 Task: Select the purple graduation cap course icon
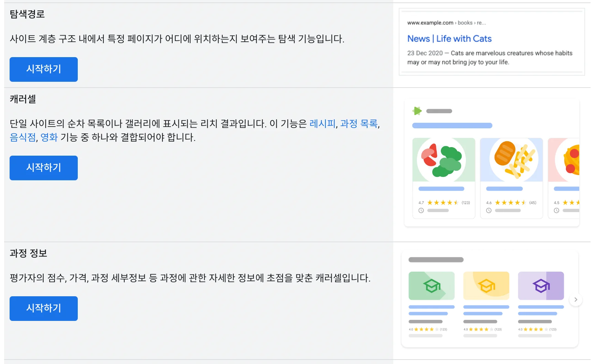pos(541,286)
